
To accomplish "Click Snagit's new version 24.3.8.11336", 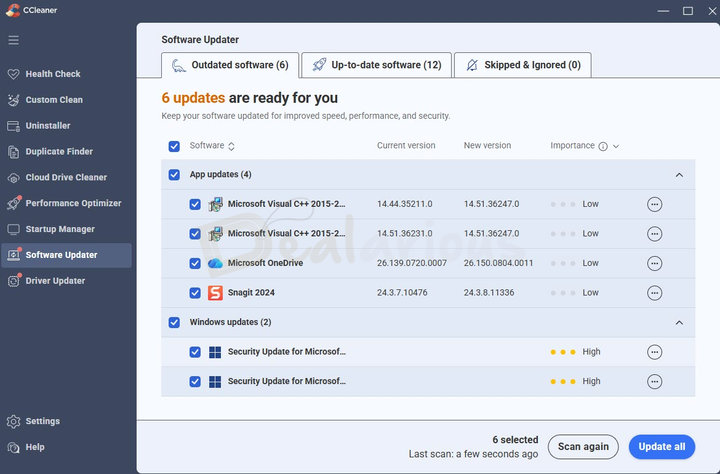I will 489,293.
